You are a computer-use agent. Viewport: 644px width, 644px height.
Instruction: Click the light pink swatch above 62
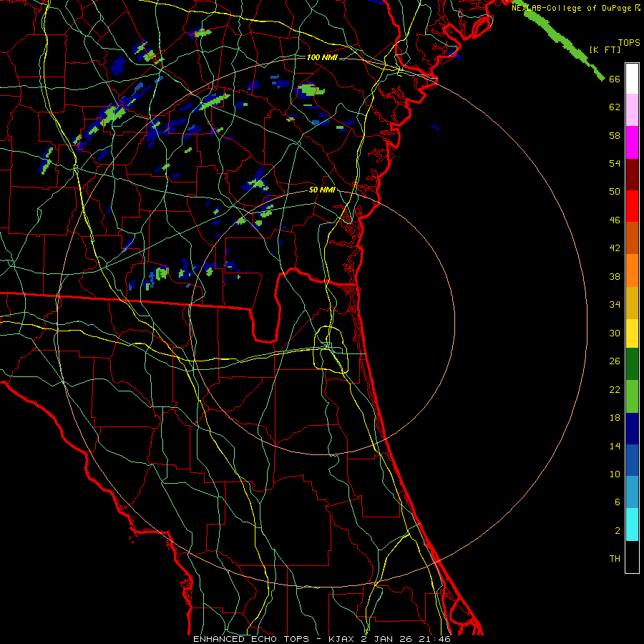click(x=632, y=109)
